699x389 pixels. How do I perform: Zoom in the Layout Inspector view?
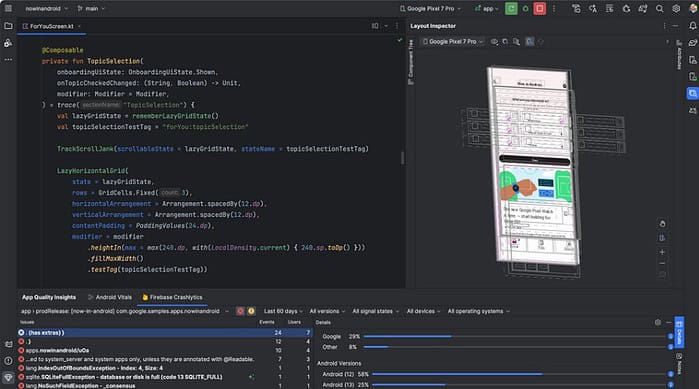click(662, 252)
